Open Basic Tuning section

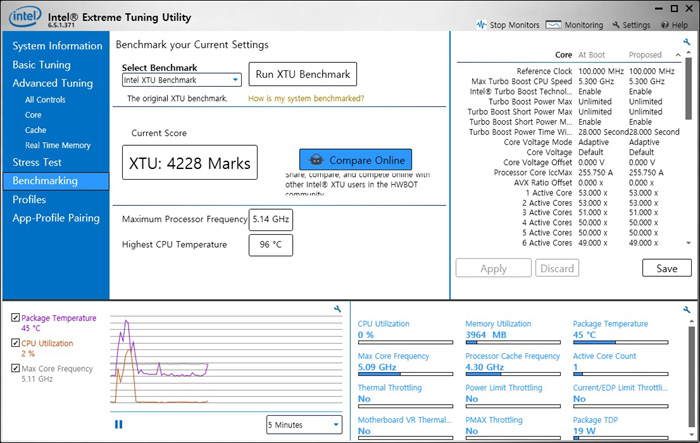click(42, 65)
